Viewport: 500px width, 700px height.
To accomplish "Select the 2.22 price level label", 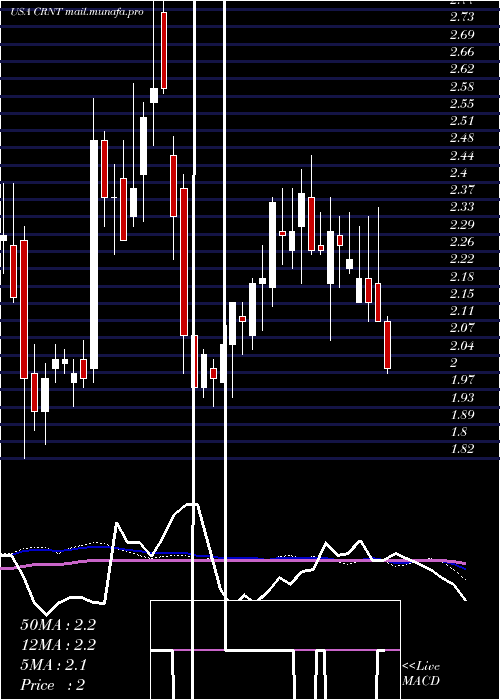I will point(462,259).
